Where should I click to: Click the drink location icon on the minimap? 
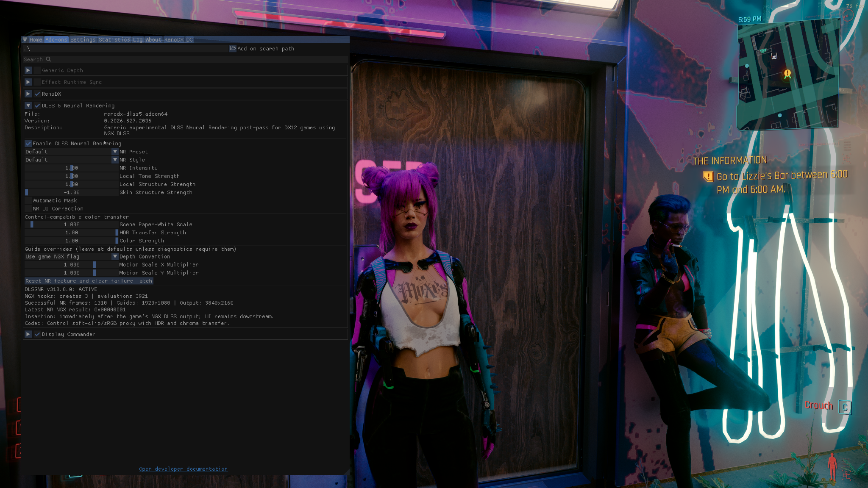(774, 56)
